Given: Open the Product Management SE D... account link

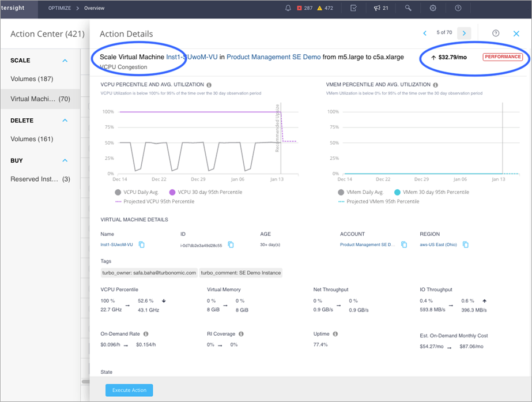Looking at the screenshot, I should [368, 245].
